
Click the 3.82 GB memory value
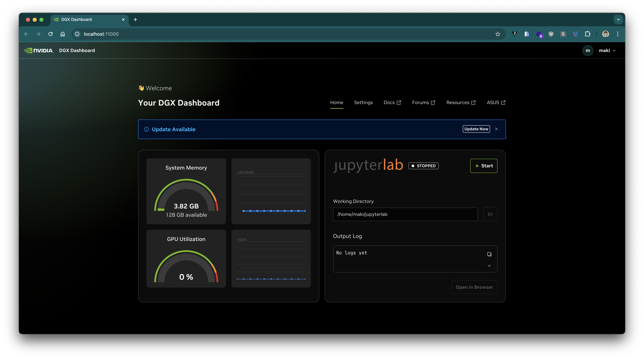[186, 206]
